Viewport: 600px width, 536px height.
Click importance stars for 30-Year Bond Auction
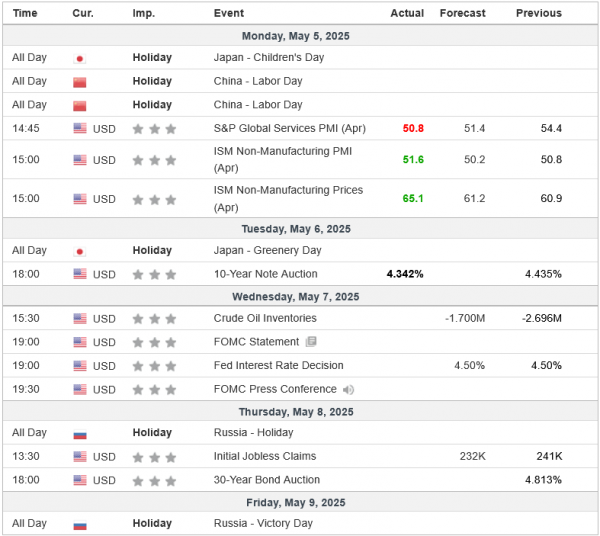pyautogui.click(x=154, y=480)
